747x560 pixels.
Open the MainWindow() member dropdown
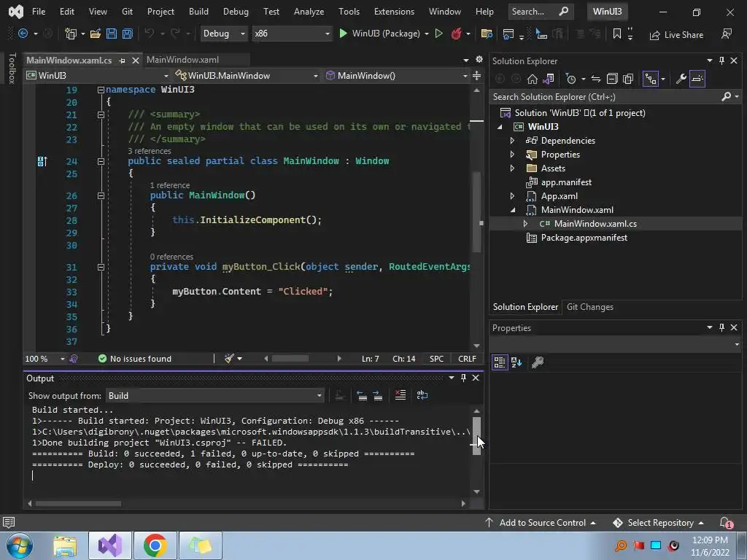[396, 75]
